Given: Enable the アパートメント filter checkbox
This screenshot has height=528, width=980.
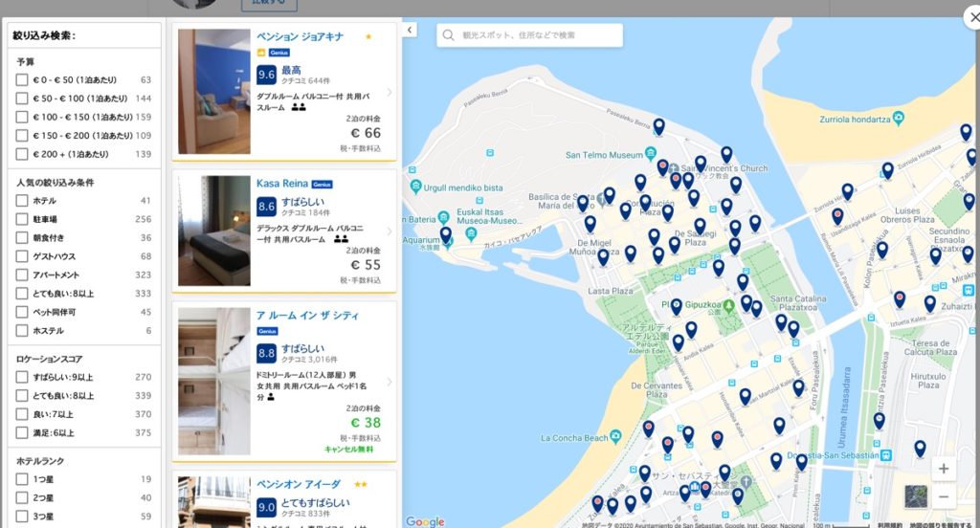Looking at the screenshot, I should (22, 275).
